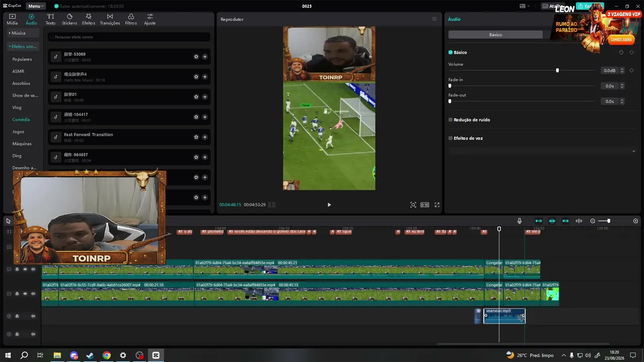Add Fast Forward Transition to the timeline
The width and height of the screenshot is (644, 362).
(205, 137)
